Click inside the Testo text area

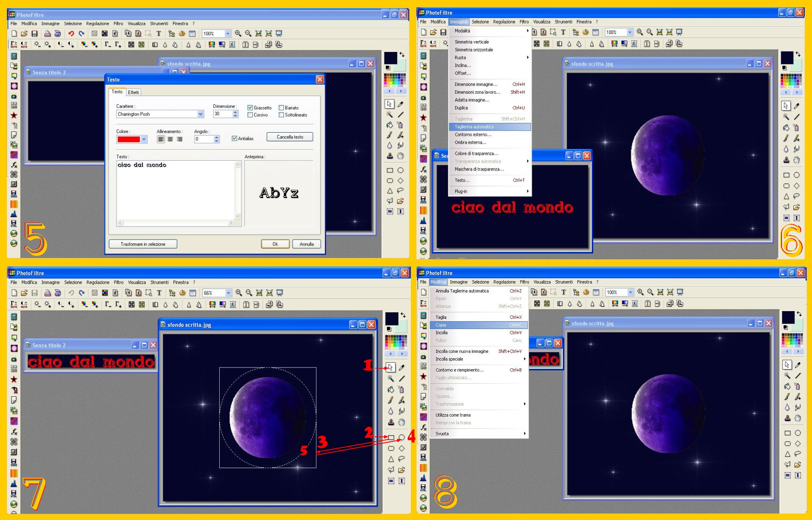(x=175, y=191)
